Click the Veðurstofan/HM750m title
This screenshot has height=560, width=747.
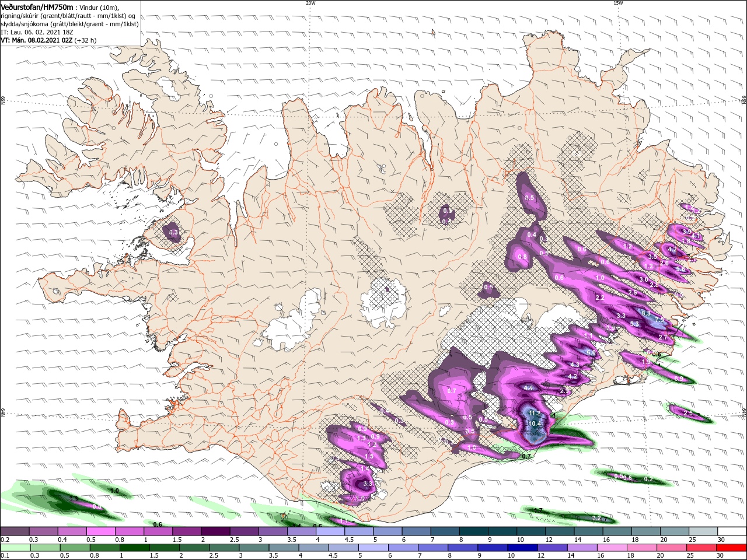pyautogui.click(x=37, y=6)
